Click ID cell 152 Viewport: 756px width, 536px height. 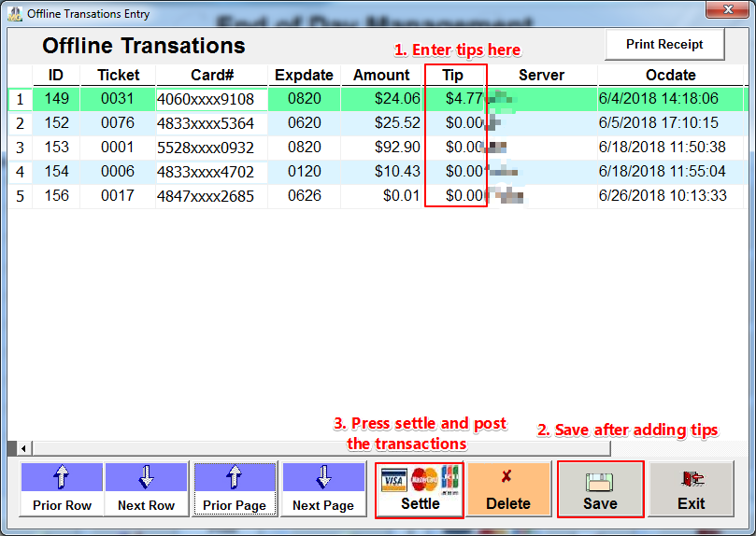point(56,123)
